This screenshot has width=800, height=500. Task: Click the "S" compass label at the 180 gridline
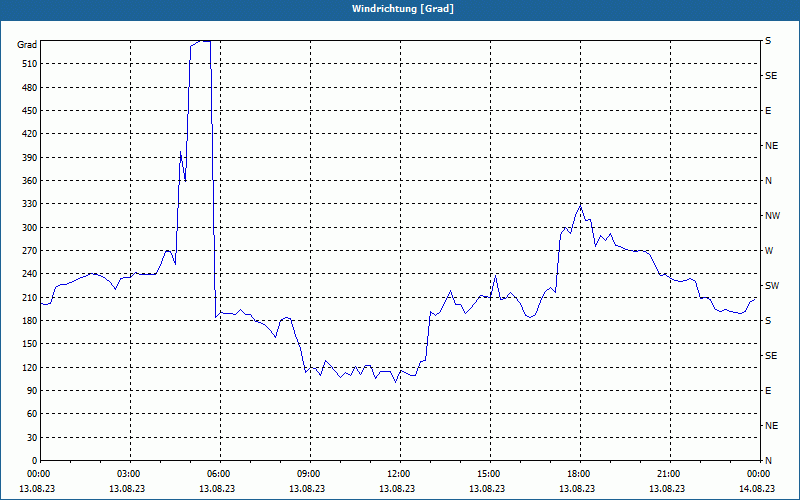(768, 321)
